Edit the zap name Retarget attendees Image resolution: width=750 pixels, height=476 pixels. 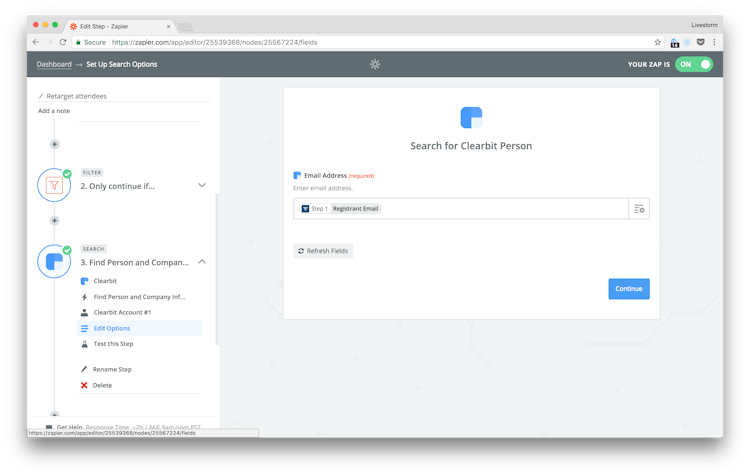pos(77,96)
